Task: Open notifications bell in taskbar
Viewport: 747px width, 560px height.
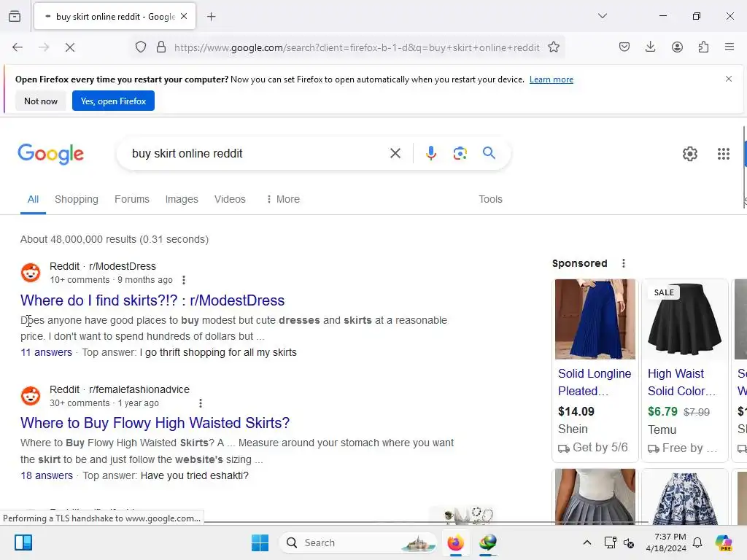Action: [697, 542]
